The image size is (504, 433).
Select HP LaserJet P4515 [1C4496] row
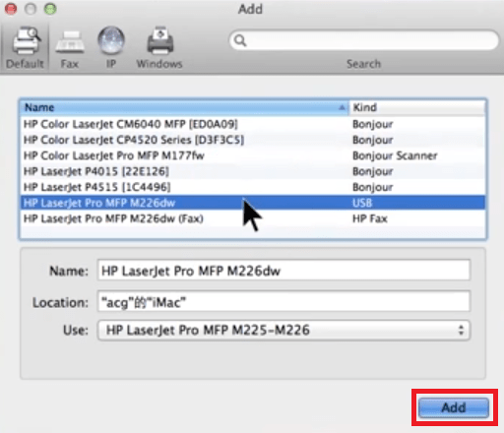click(x=253, y=187)
